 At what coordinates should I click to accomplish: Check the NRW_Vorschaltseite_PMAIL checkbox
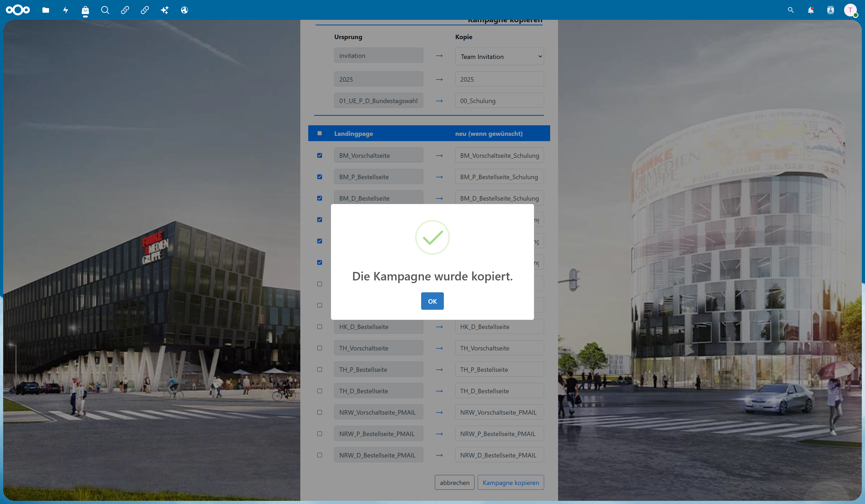pyautogui.click(x=320, y=412)
